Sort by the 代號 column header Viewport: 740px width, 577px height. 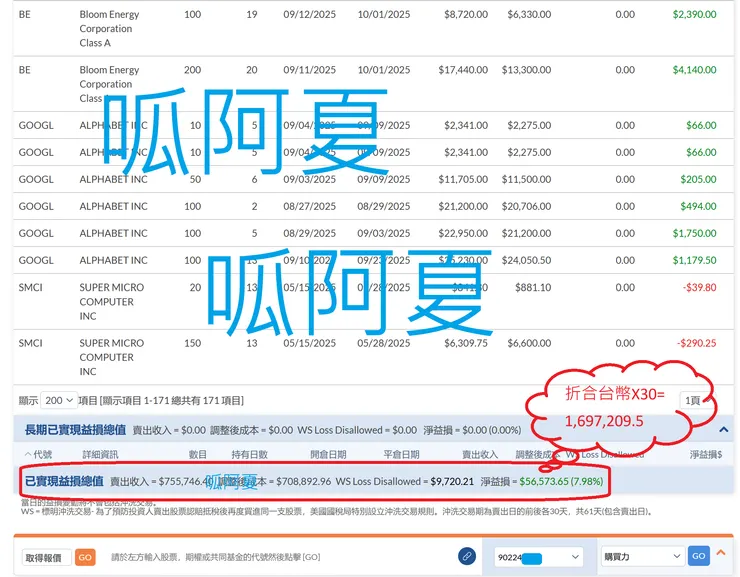tap(39, 454)
